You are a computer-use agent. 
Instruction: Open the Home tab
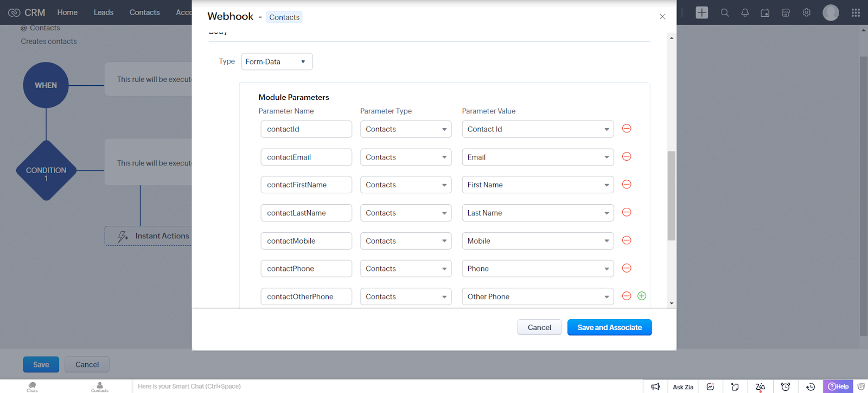pyautogui.click(x=67, y=12)
